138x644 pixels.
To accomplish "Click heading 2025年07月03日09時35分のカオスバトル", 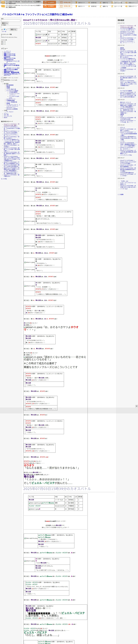I will pyautogui.click(x=57, y=24).
